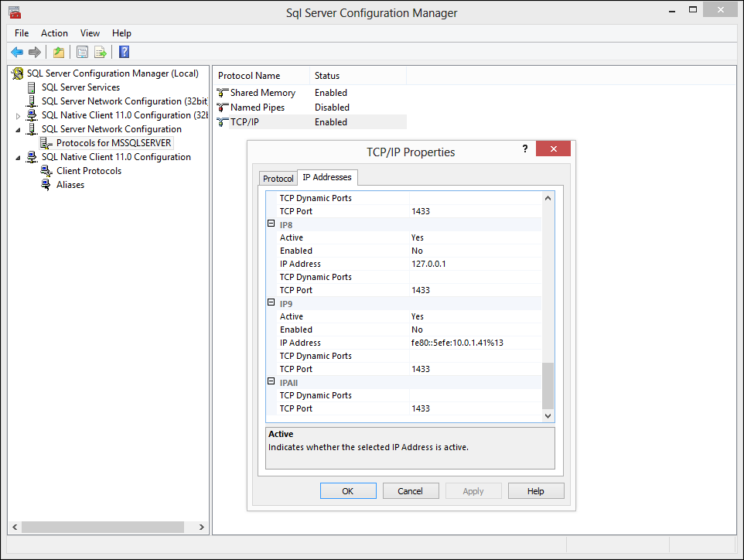
Task: Select SQL Server Network Configuration (32bit) item
Action: pyautogui.click(x=125, y=101)
